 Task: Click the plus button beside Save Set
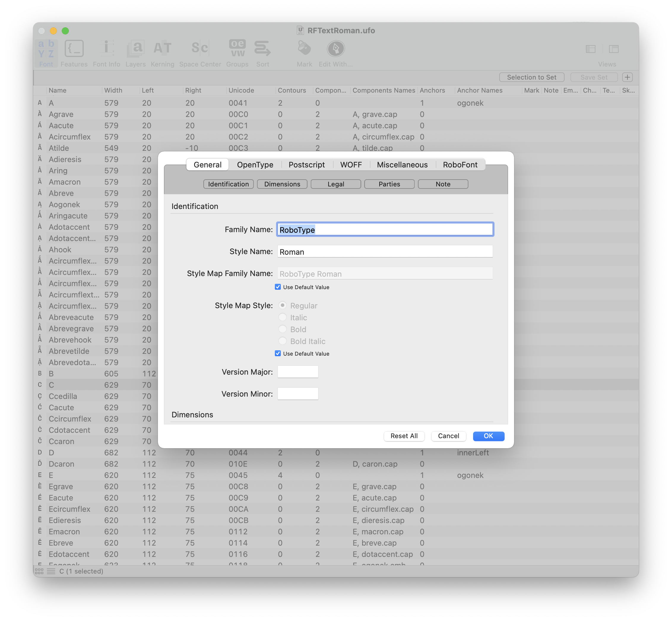627,77
